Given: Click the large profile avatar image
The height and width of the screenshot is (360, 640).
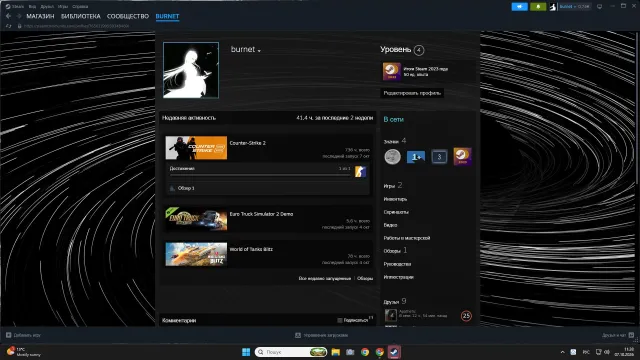Looking at the screenshot, I should [x=191, y=70].
